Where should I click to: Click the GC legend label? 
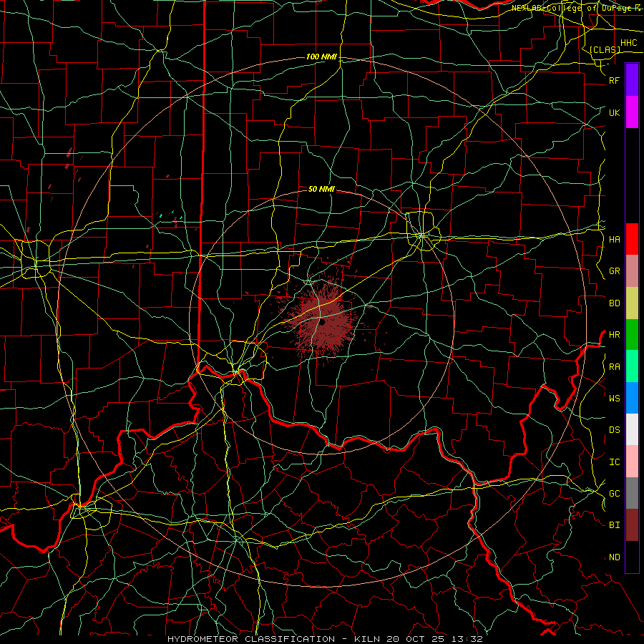pyautogui.click(x=615, y=494)
